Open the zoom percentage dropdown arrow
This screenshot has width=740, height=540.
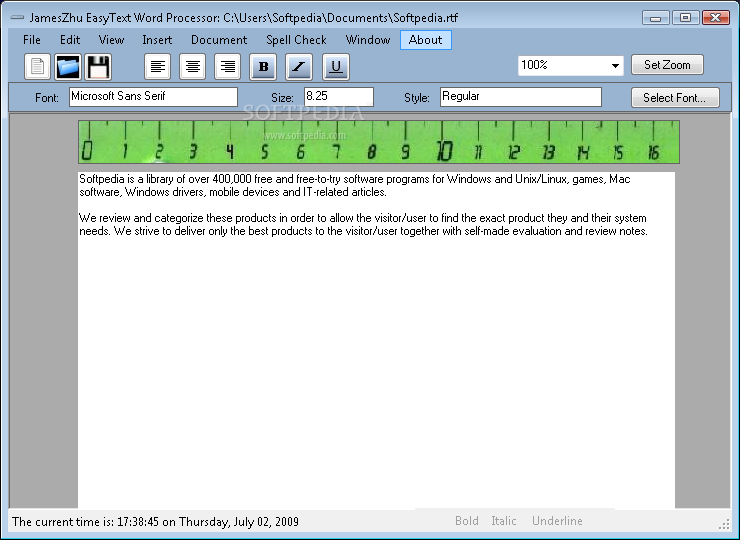615,66
